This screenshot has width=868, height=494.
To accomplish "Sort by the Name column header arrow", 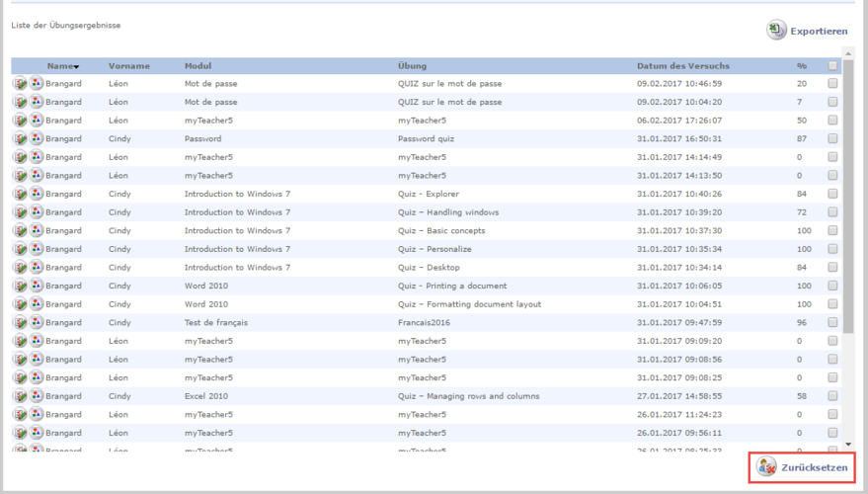I will (76, 66).
